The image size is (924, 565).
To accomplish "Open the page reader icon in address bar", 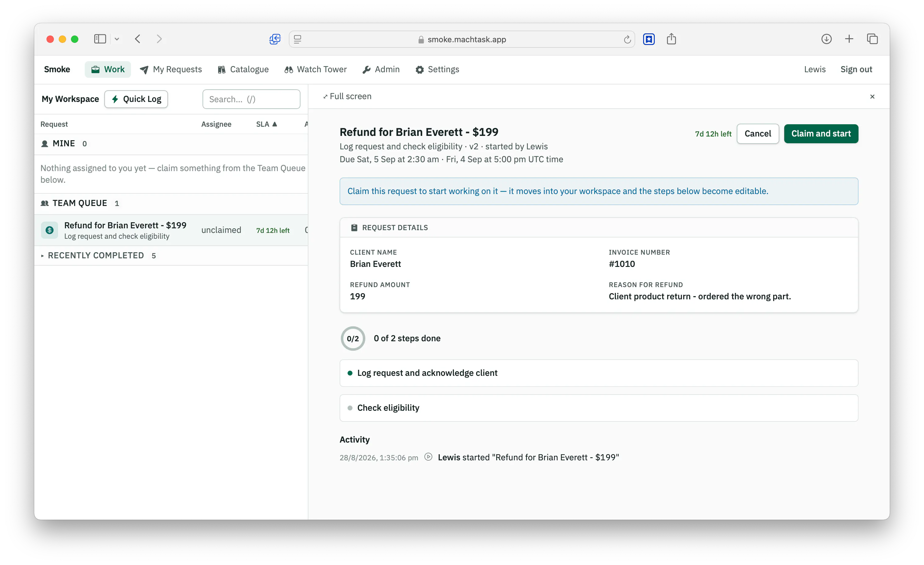I will (x=298, y=39).
